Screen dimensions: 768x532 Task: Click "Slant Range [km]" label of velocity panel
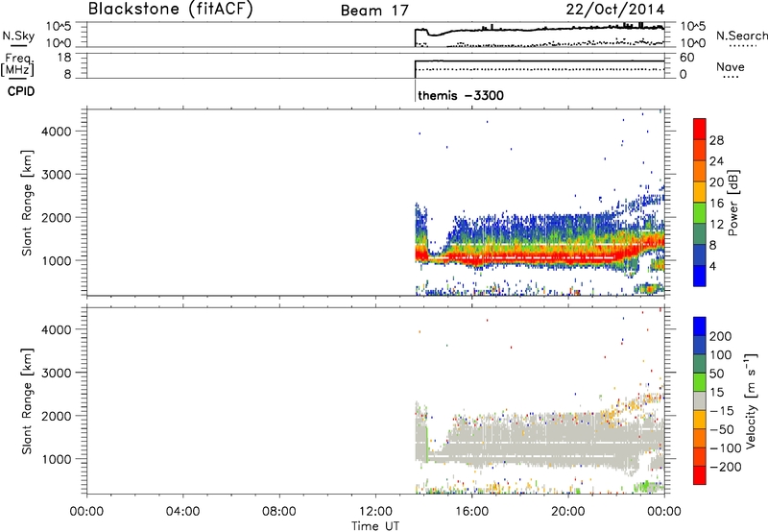coord(27,401)
